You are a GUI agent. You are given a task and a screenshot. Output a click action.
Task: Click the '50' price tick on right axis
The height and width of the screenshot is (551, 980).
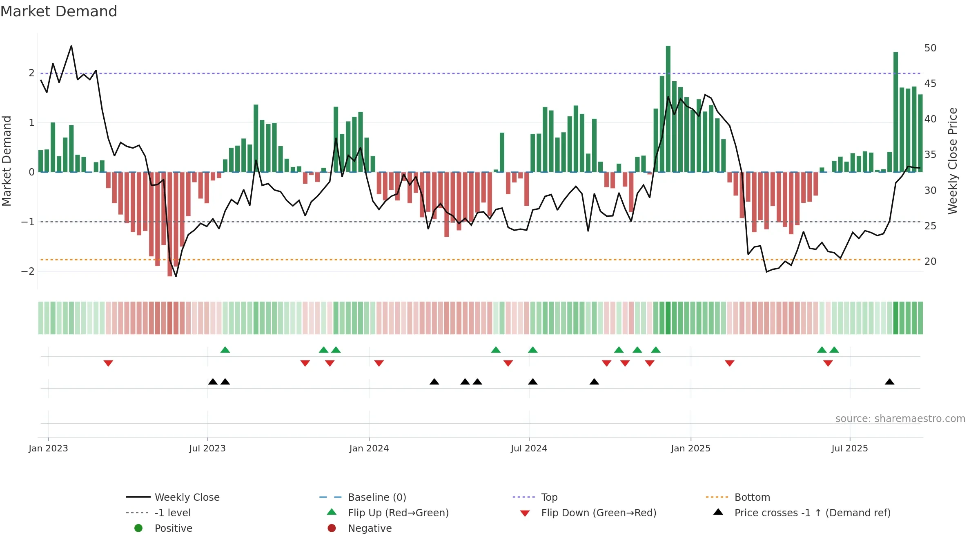(931, 48)
